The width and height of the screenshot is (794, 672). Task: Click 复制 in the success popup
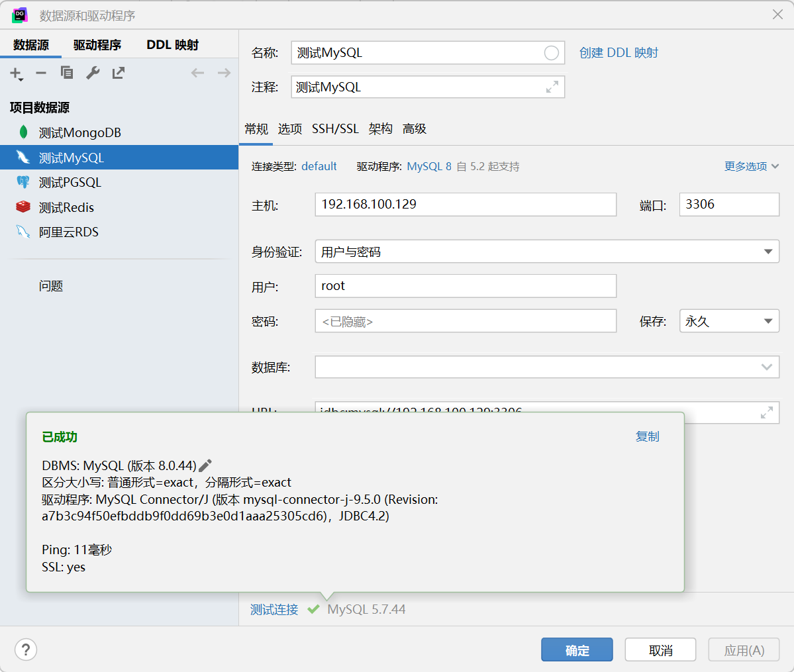[x=647, y=436]
